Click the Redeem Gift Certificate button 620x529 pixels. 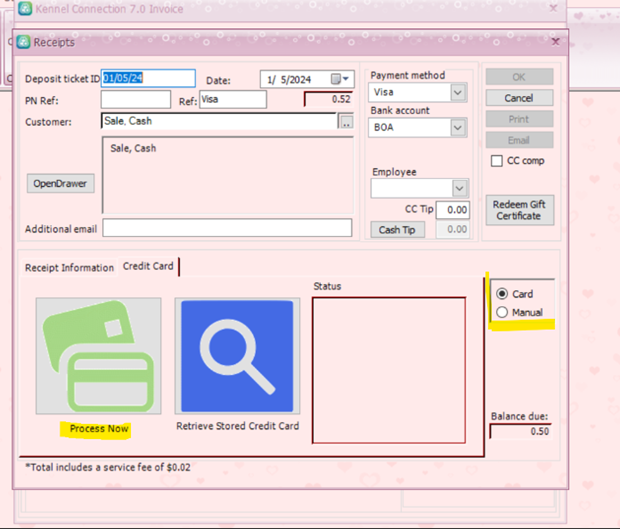click(520, 210)
